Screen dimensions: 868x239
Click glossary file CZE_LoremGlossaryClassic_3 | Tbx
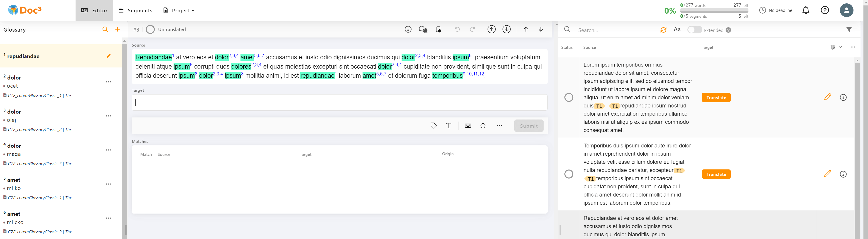click(x=39, y=163)
